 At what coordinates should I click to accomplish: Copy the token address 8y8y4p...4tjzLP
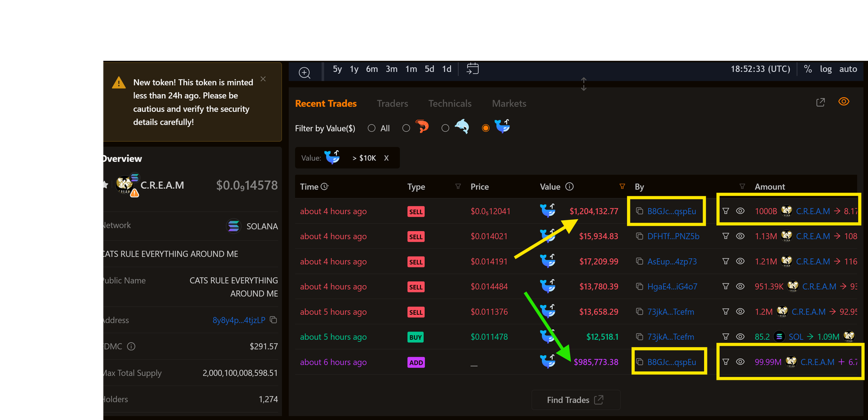(x=273, y=320)
